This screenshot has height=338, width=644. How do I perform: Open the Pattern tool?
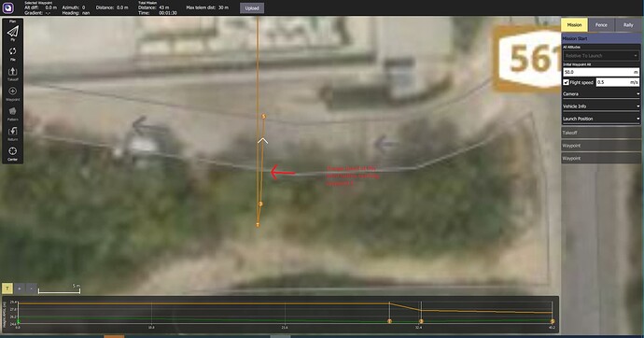click(13, 113)
